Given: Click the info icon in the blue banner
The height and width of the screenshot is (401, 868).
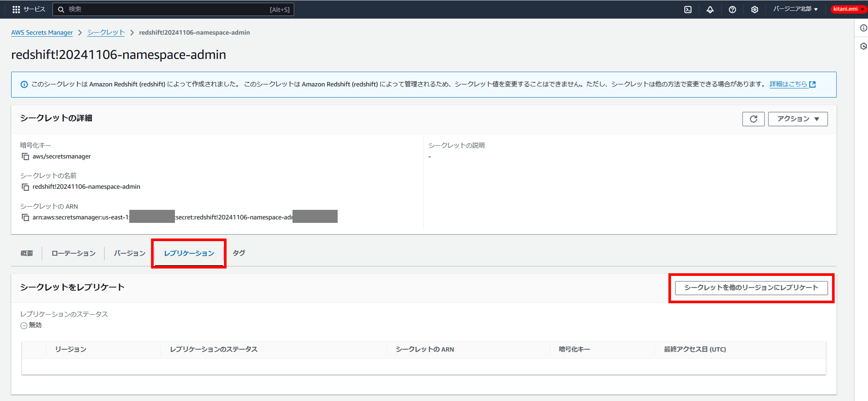Looking at the screenshot, I should tap(24, 84).
